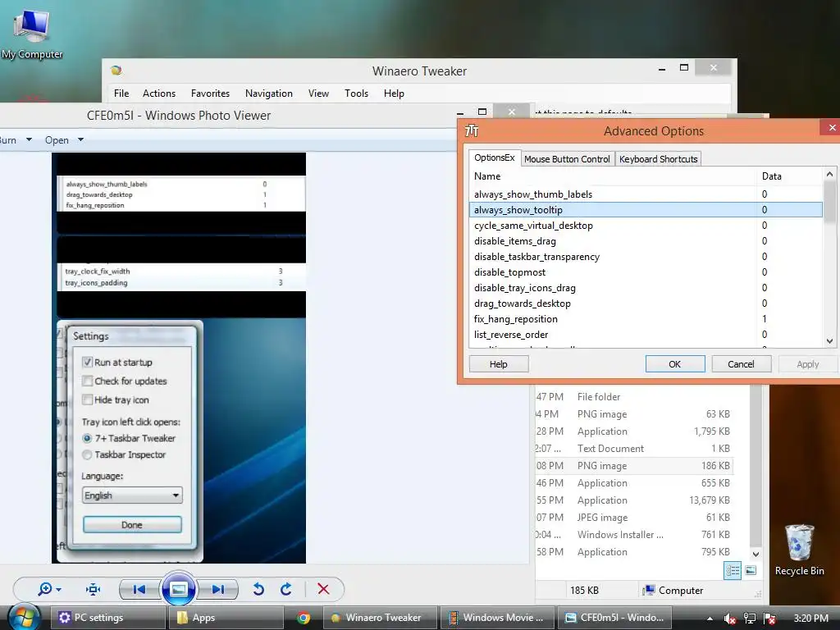This screenshot has height=630, width=840.
Task: Open PC settings from the taskbar
Action: 108,618
